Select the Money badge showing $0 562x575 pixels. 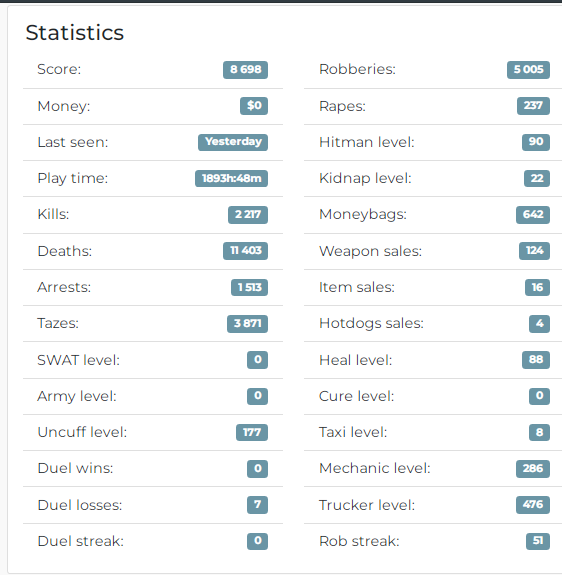(x=254, y=106)
